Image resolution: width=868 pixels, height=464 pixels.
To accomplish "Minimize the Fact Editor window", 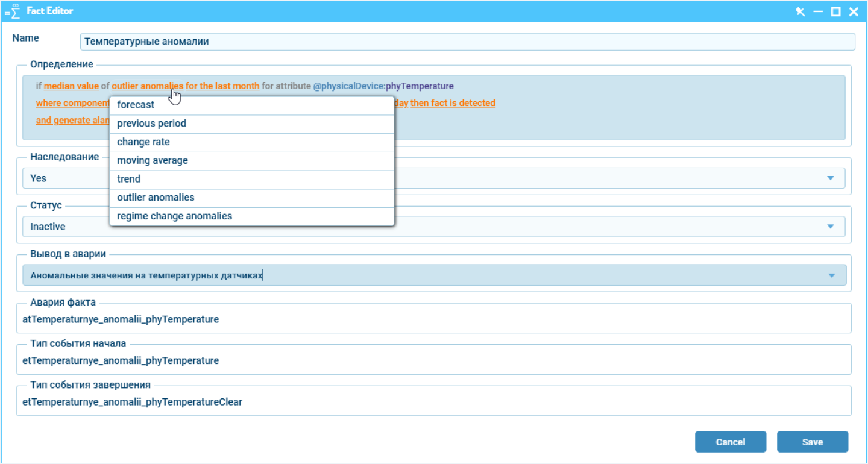I will coord(818,11).
